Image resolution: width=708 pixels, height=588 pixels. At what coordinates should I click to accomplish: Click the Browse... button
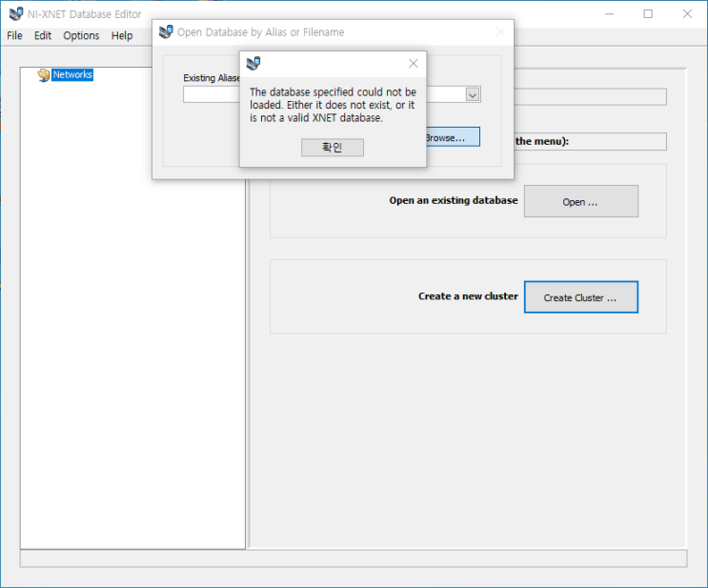click(x=453, y=137)
